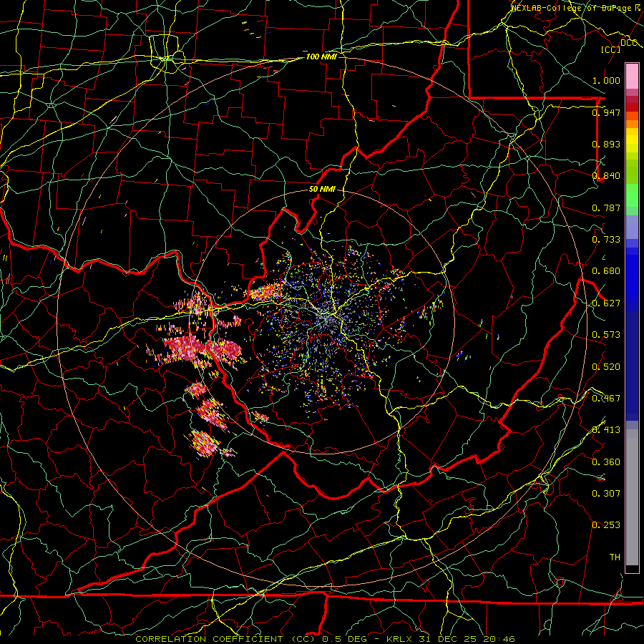Viewport: 644px width, 644px height.
Task: Click the 100 NMI range ring label
Action: [x=321, y=57]
